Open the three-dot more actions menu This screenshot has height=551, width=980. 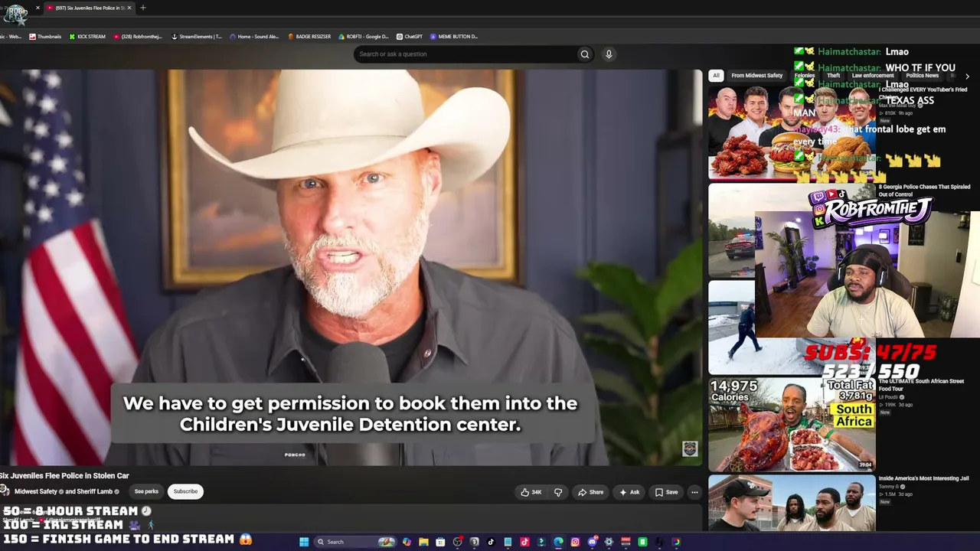point(694,492)
